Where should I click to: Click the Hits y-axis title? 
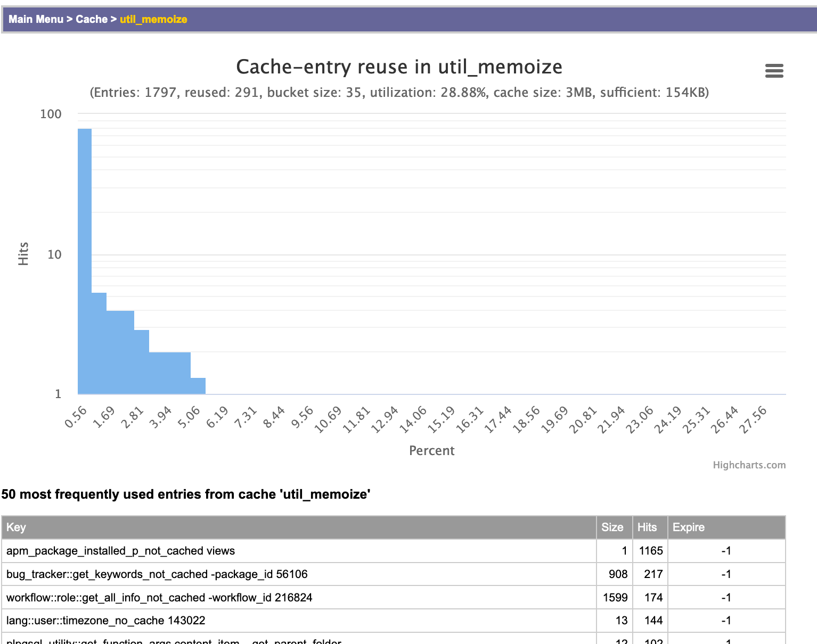23,254
